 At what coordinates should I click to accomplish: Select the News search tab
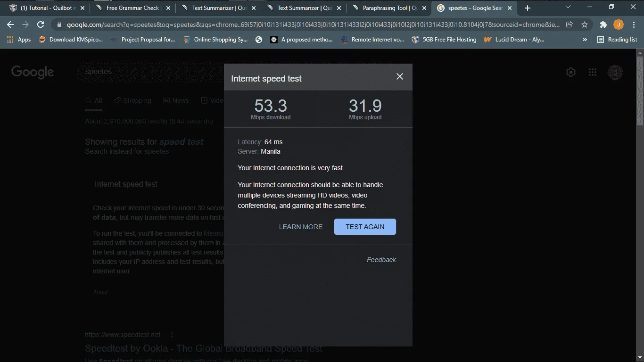click(x=176, y=100)
